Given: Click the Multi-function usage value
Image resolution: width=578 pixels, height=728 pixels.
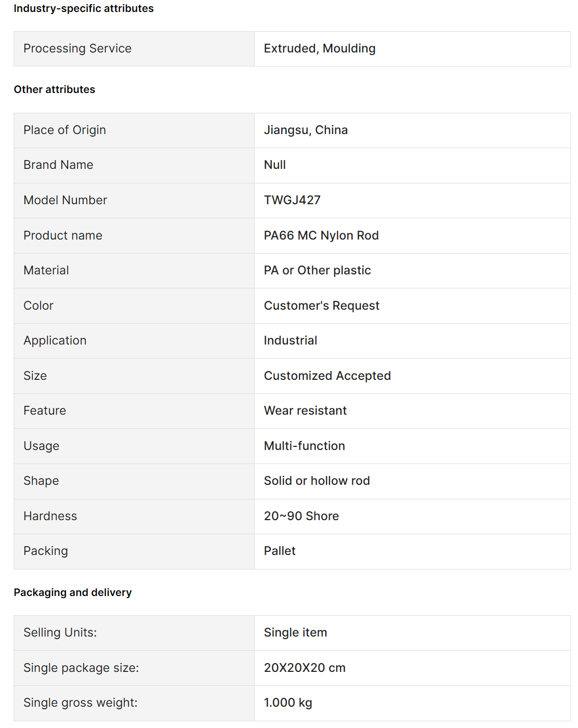Looking at the screenshot, I should click(305, 446).
